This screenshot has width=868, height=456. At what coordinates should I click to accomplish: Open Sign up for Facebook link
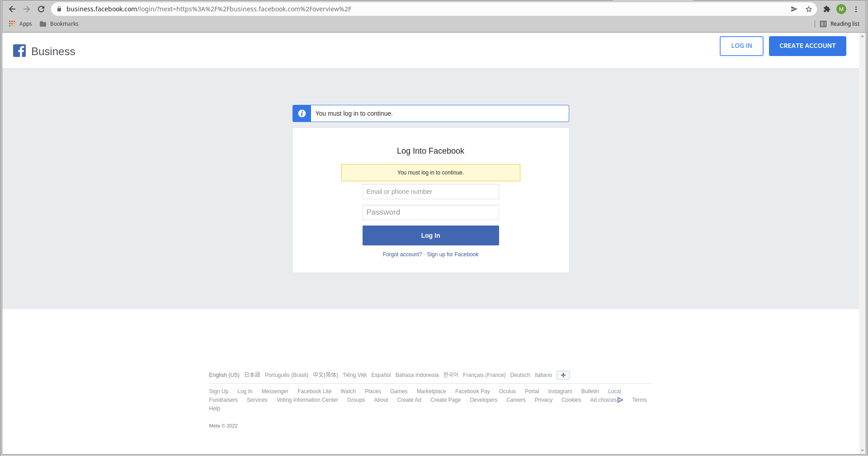click(453, 254)
